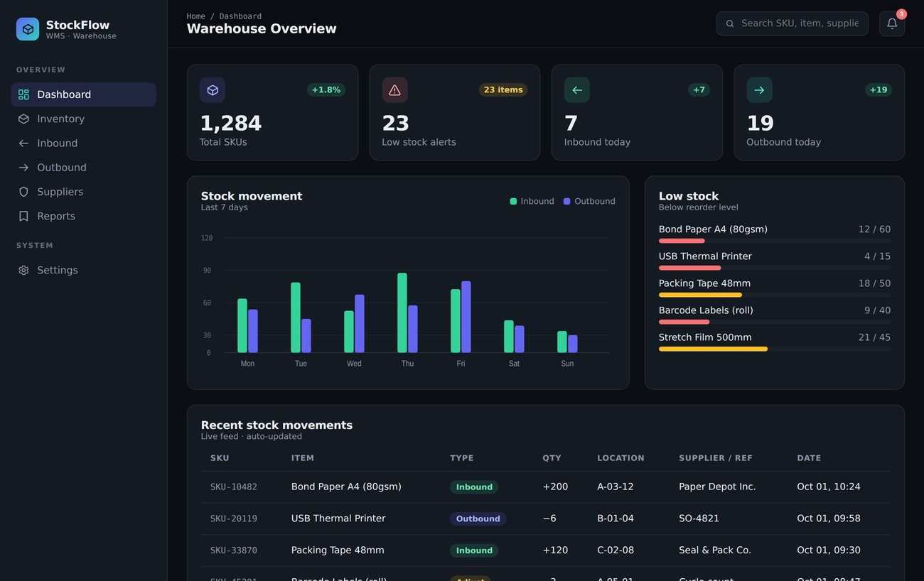Click Stretch Film 500mm stock level bar

tap(775, 349)
